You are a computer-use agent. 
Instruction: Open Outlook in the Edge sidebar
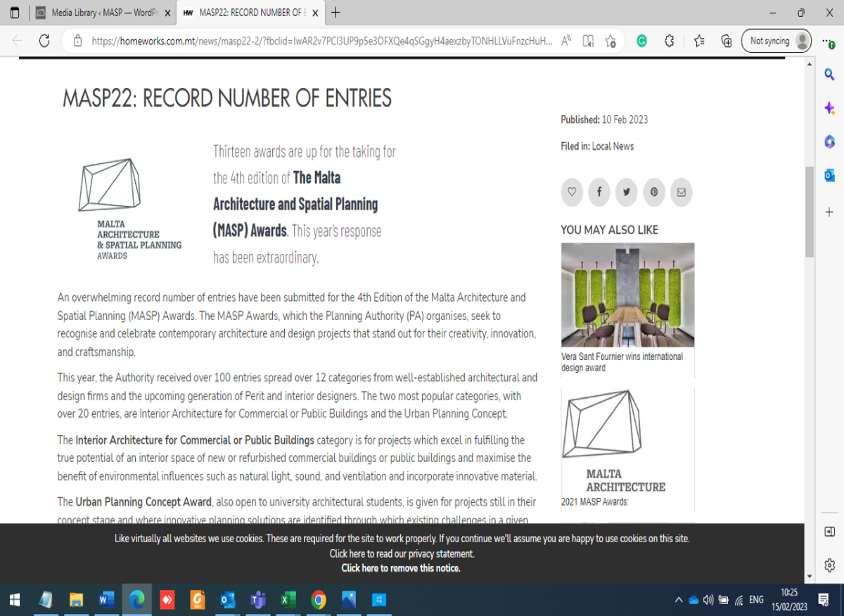coord(829,176)
